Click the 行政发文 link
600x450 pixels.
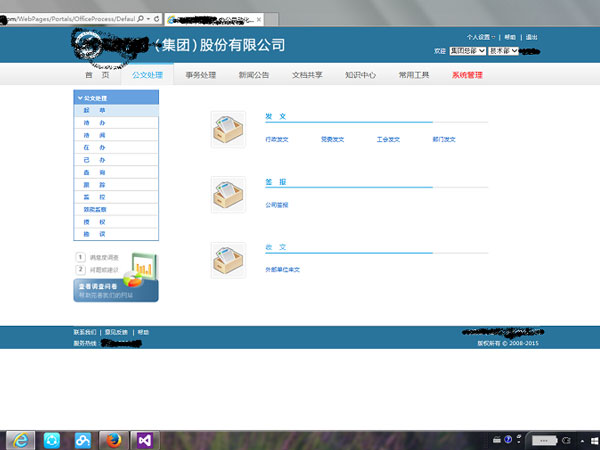tap(276, 140)
